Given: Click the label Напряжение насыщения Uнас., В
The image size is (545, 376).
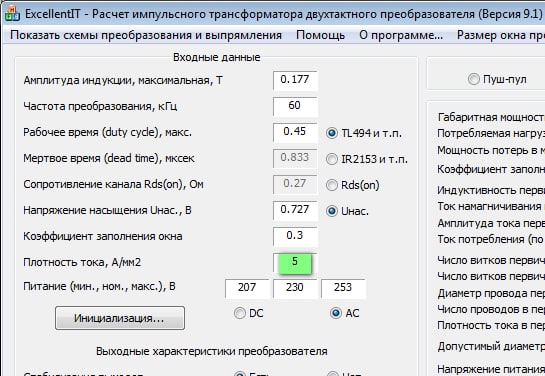Looking at the screenshot, I should point(107,210).
